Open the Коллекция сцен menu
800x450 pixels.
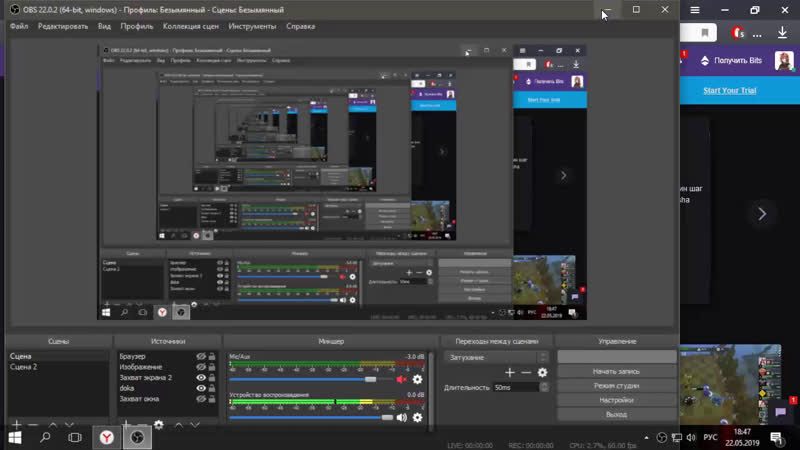(191, 26)
